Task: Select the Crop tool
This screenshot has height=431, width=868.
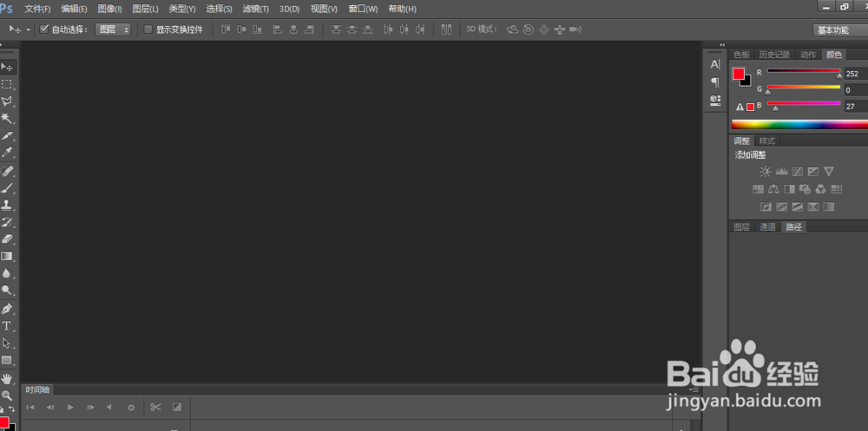Action: tap(7, 135)
